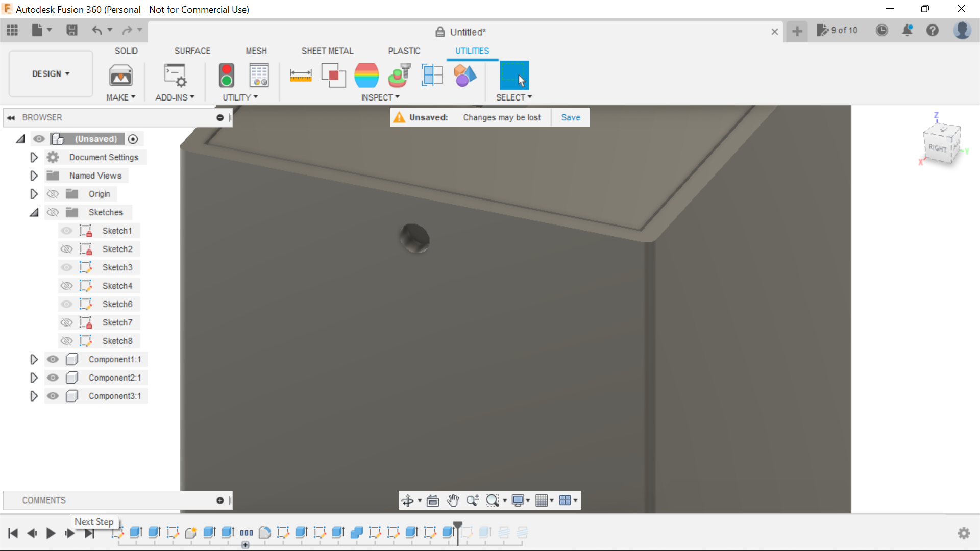This screenshot has width=980, height=551.
Task: Expand the Document Settings tree item
Action: pyautogui.click(x=34, y=157)
